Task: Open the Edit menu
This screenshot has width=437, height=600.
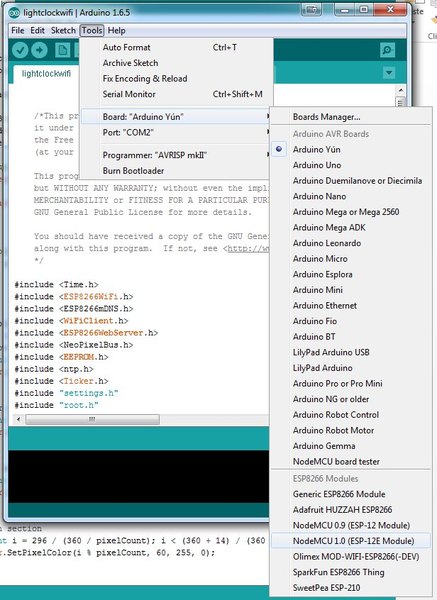Action: (x=38, y=31)
